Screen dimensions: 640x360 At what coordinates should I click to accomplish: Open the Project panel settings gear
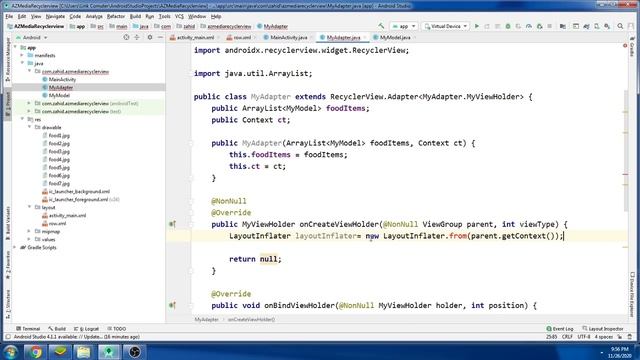tap(150, 37)
